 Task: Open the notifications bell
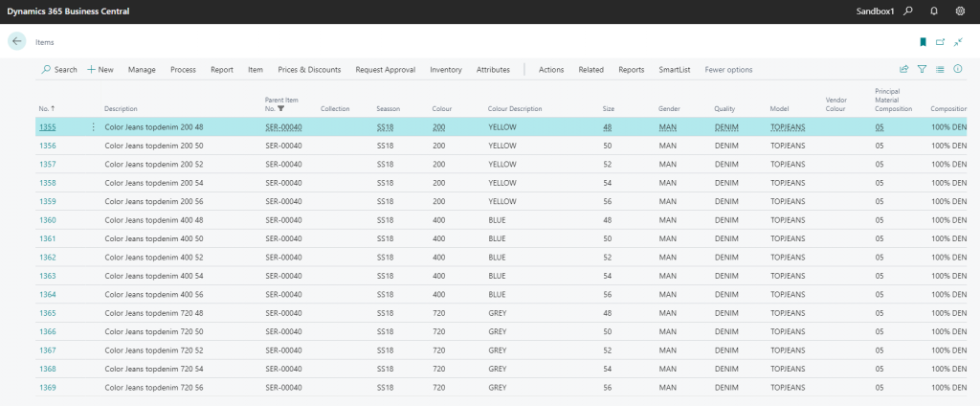pyautogui.click(x=934, y=11)
